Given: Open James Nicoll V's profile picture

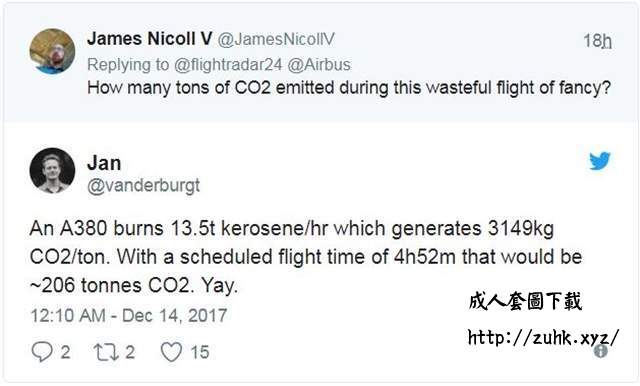Looking at the screenshot, I should [52, 51].
